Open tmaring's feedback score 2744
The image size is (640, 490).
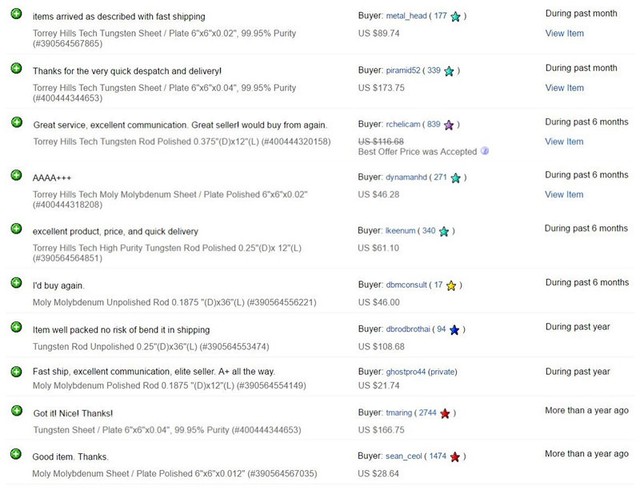428,413
